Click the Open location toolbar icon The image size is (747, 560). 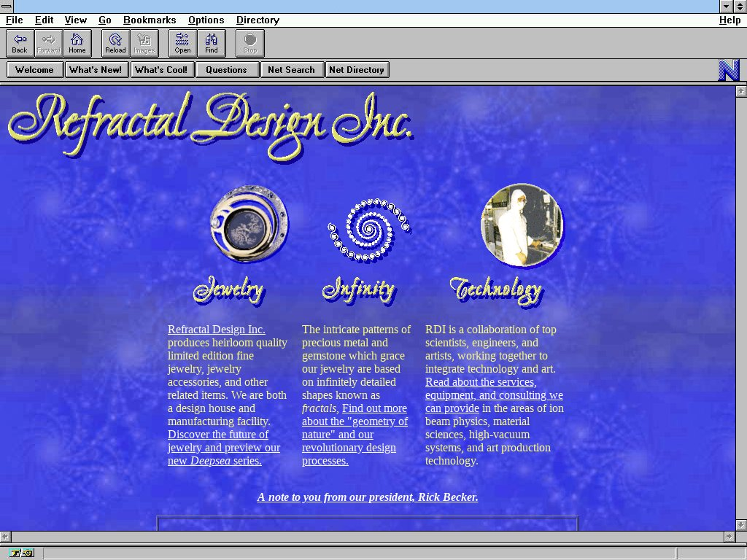182,43
